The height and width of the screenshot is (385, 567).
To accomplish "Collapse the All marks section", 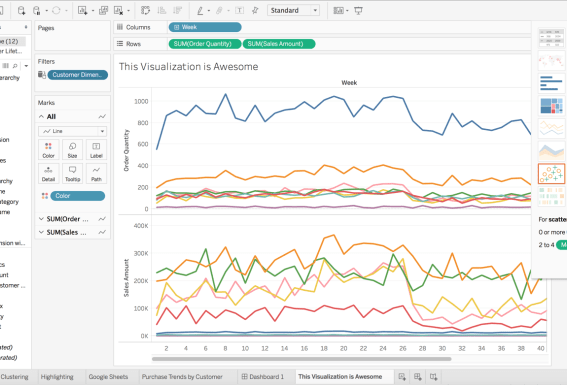I will 41,116.
